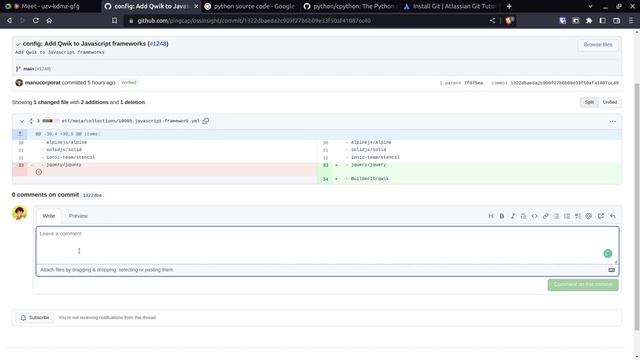Click the Markdown icon below comment box

[x=611, y=270]
